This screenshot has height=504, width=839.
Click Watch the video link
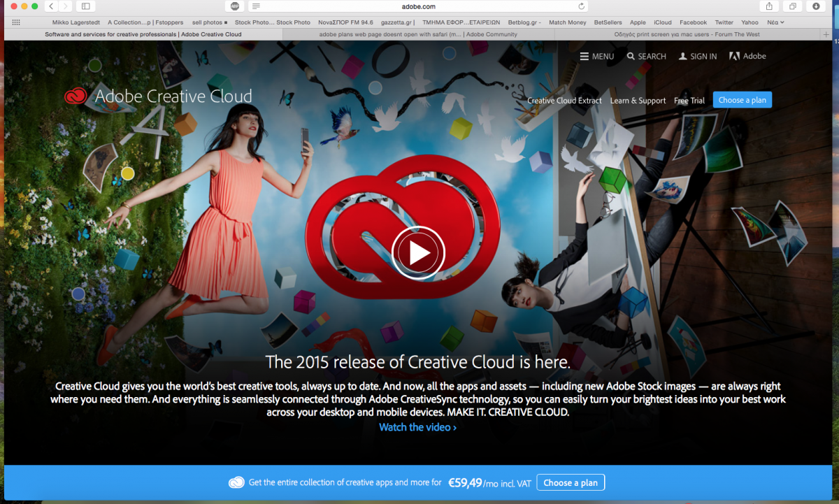coord(417,427)
